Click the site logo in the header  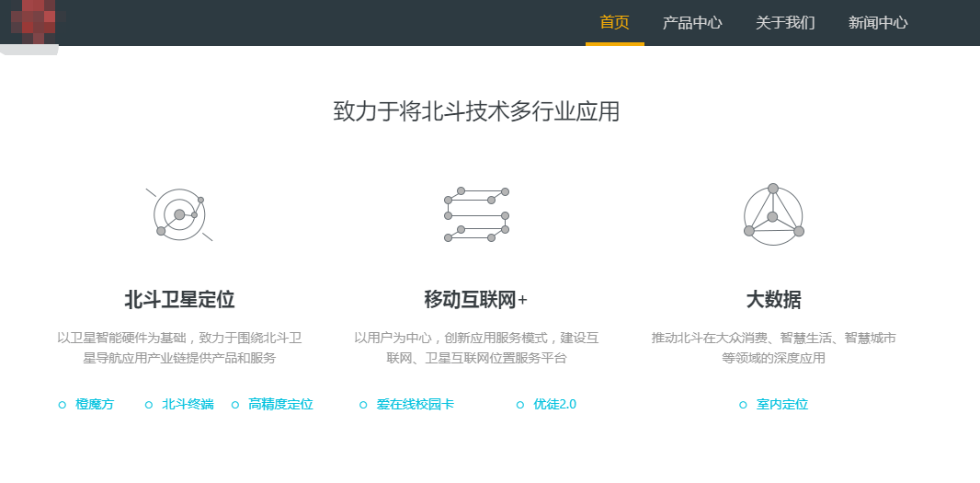32,24
